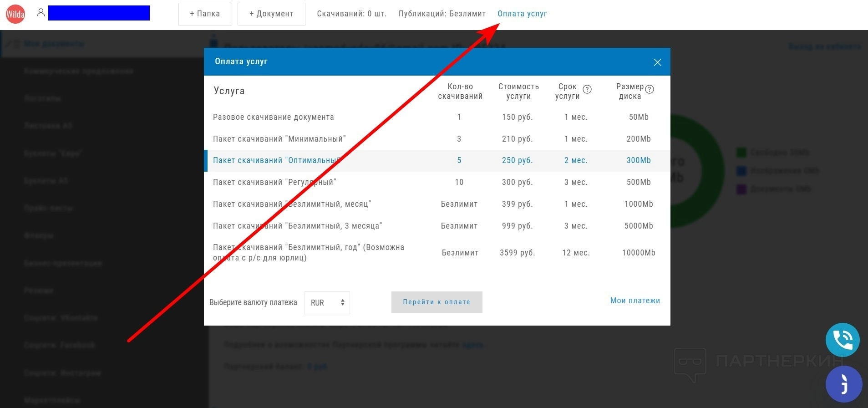868x408 pixels.
Task: Click the "150 руб." price cell
Action: click(x=518, y=117)
